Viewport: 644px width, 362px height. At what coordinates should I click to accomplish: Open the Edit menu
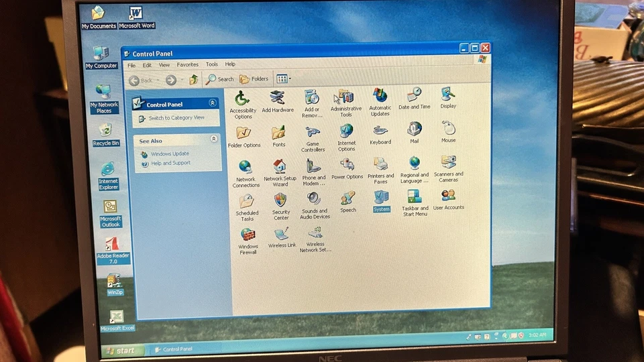tap(147, 65)
